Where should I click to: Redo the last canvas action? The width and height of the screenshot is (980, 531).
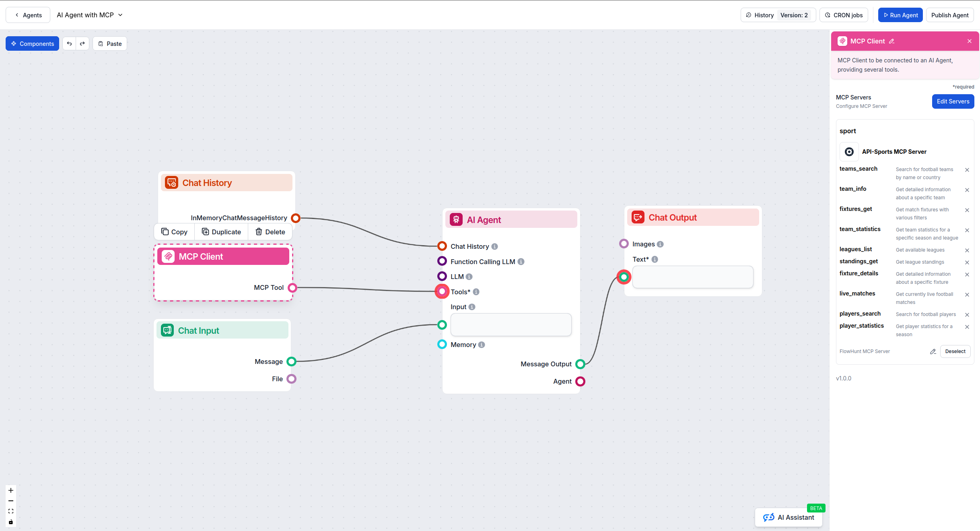click(x=82, y=43)
